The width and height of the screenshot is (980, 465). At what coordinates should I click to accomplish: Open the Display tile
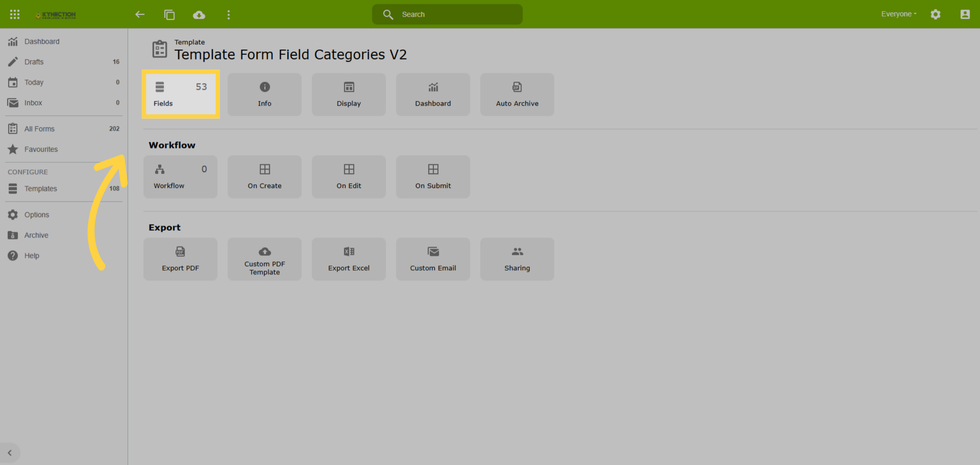(349, 94)
